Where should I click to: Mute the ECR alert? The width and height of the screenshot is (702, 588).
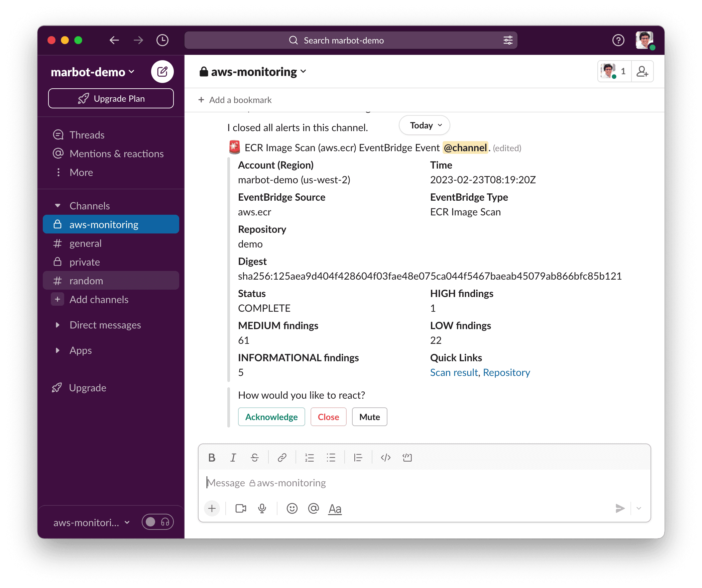(369, 417)
